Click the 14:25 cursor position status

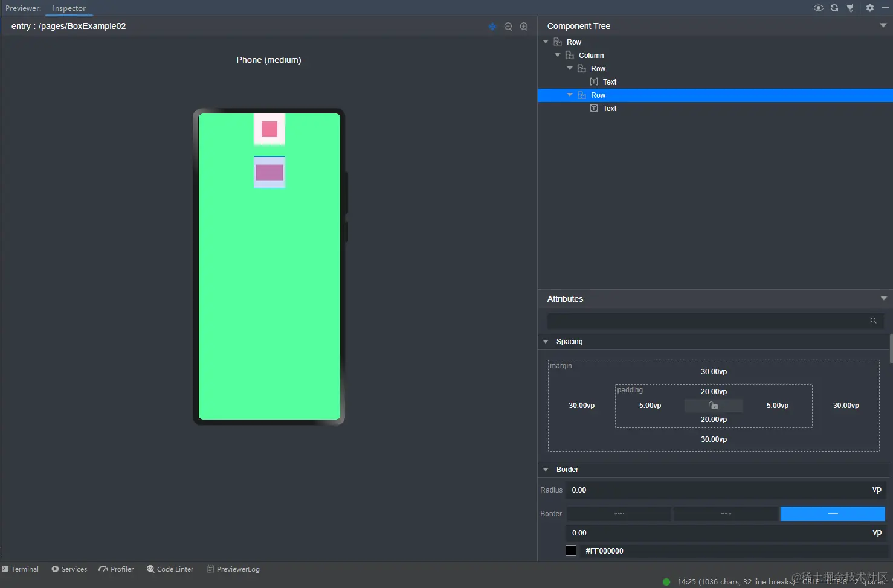(x=736, y=582)
